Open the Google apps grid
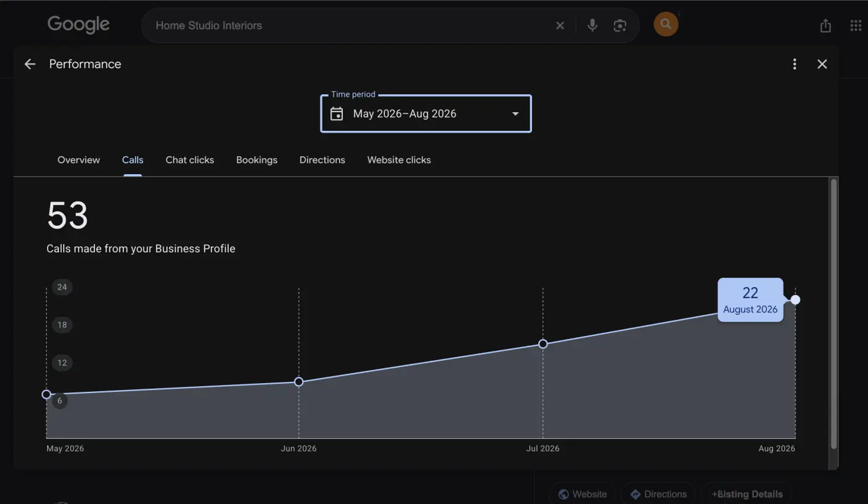 click(x=856, y=25)
